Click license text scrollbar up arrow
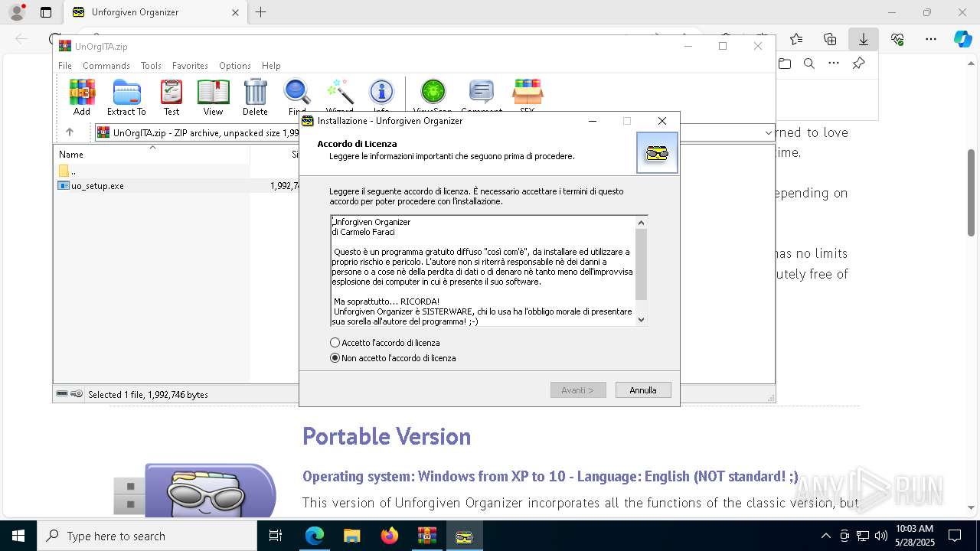The height and width of the screenshot is (551, 980). (x=642, y=222)
